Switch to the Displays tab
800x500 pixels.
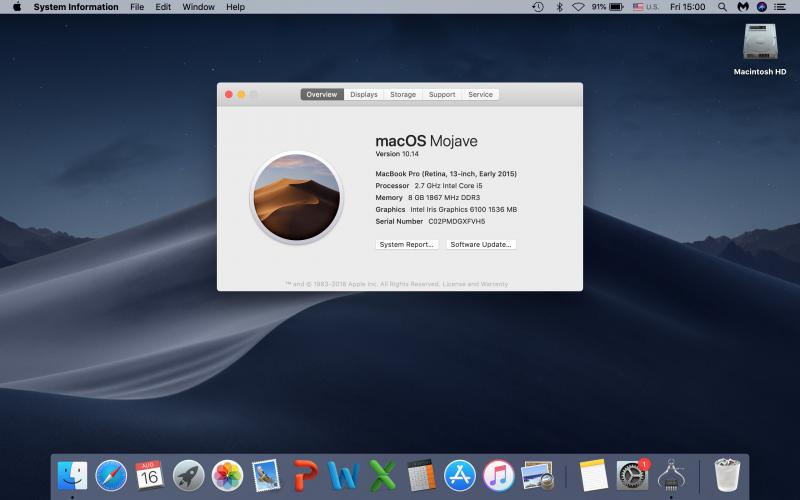click(x=364, y=94)
